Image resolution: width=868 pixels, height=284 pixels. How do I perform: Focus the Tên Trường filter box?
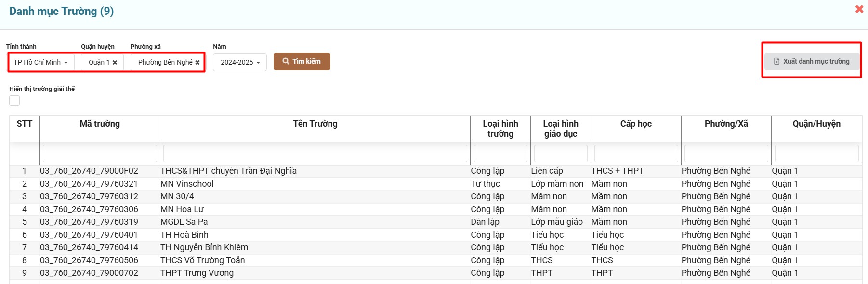tap(315, 154)
